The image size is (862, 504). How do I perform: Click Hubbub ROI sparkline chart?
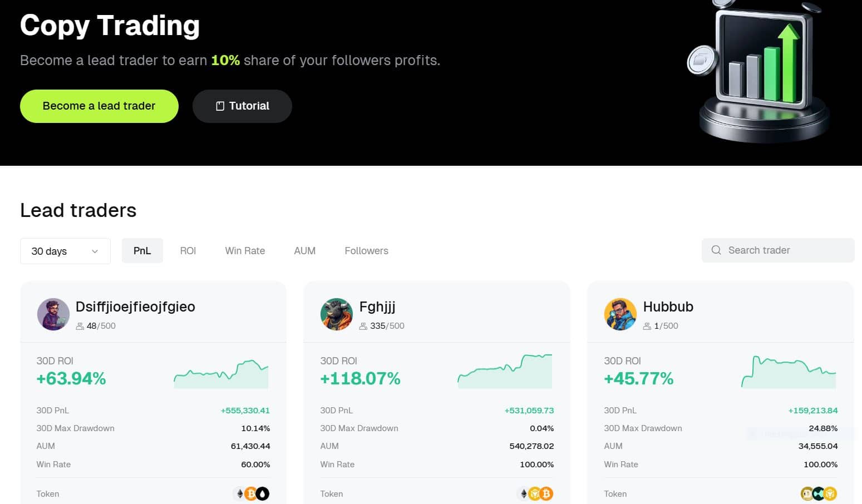(789, 372)
